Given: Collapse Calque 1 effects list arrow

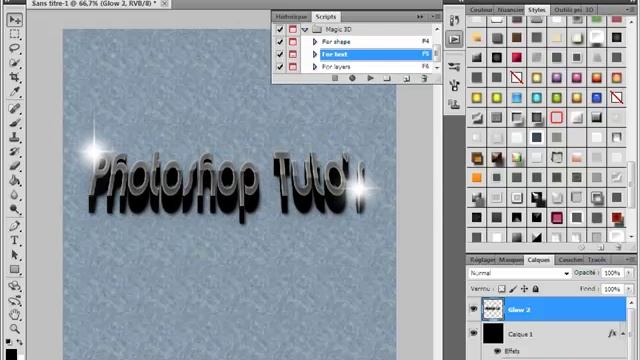Looking at the screenshot, I should click(623, 334).
